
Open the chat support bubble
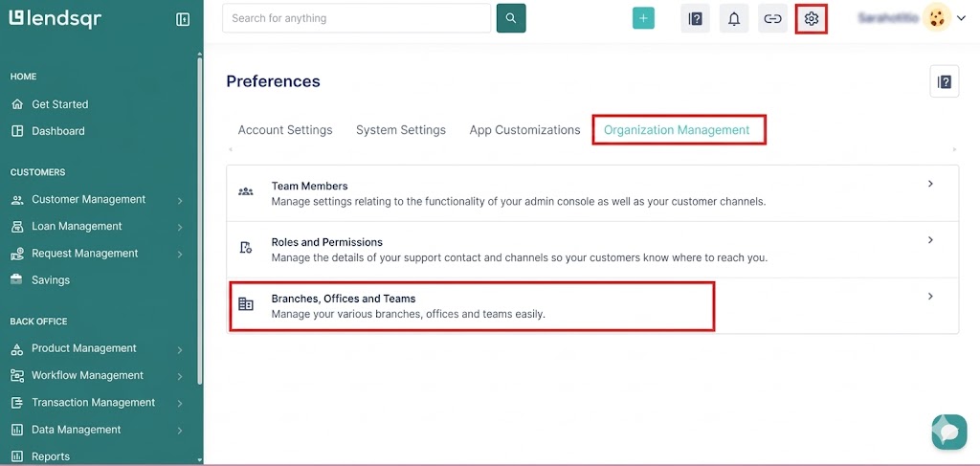(948, 432)
